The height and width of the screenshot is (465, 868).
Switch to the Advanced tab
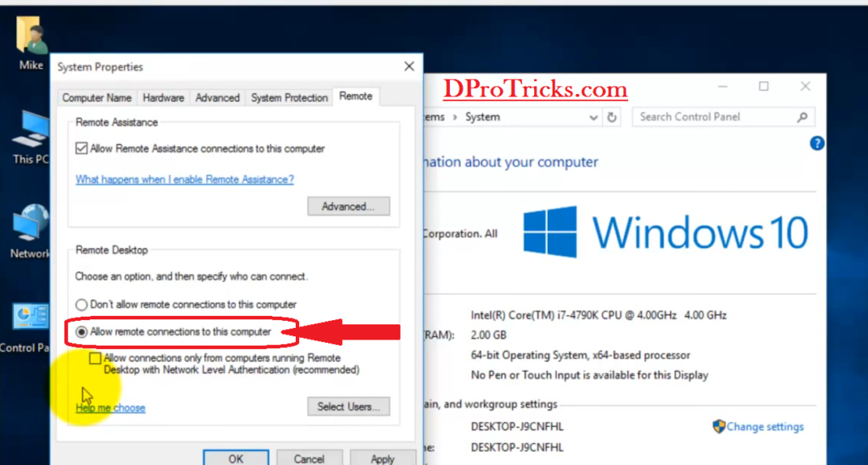tap(218, 98)
